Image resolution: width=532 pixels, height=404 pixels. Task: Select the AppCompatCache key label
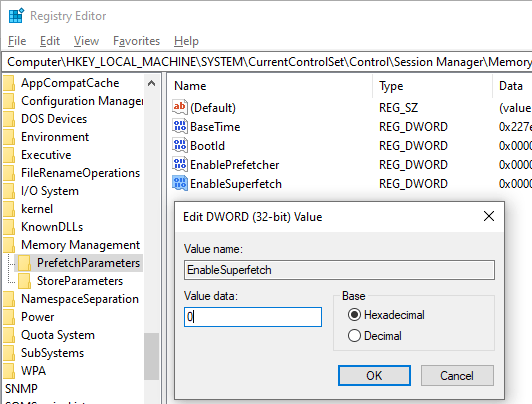click(x=70, y=83)
